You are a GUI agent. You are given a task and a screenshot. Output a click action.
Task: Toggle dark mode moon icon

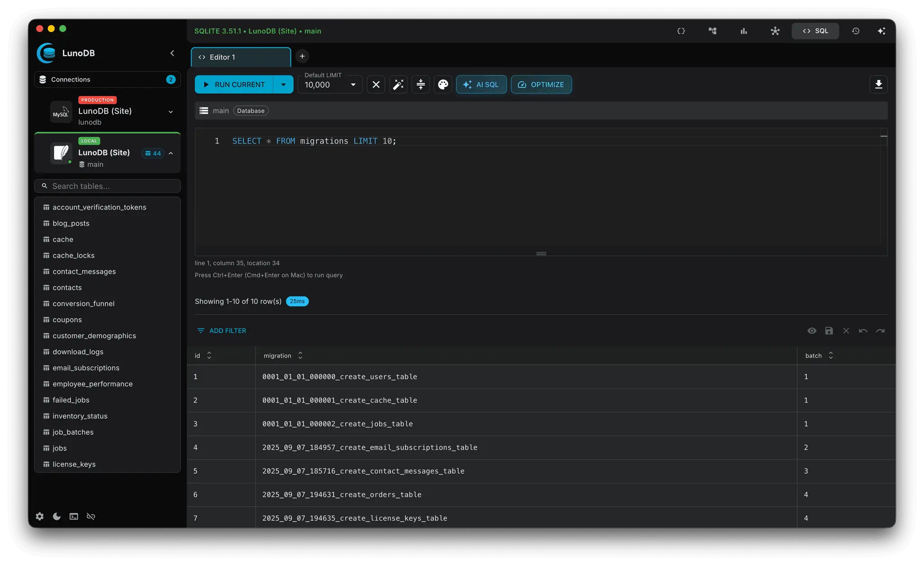click(x=57, y=517)
